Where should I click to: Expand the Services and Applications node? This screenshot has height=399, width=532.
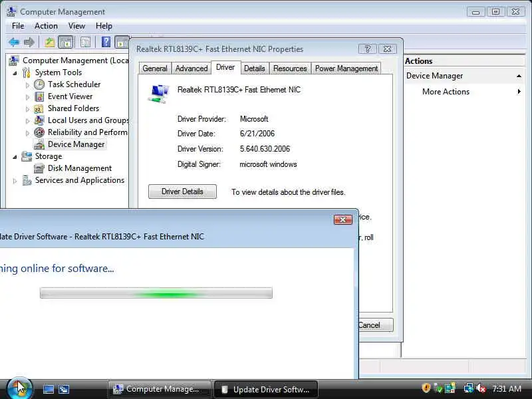pos(15,181)
